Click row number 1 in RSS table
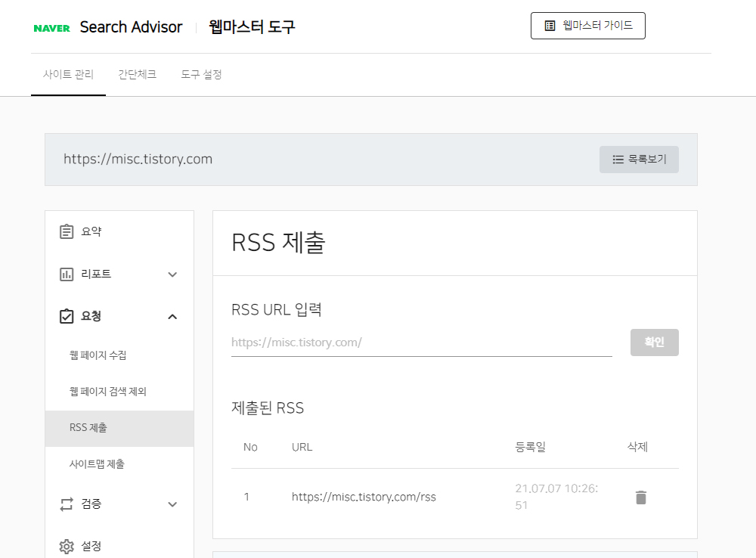This screenshot has height=558, width=756. (x=246, y=497)
